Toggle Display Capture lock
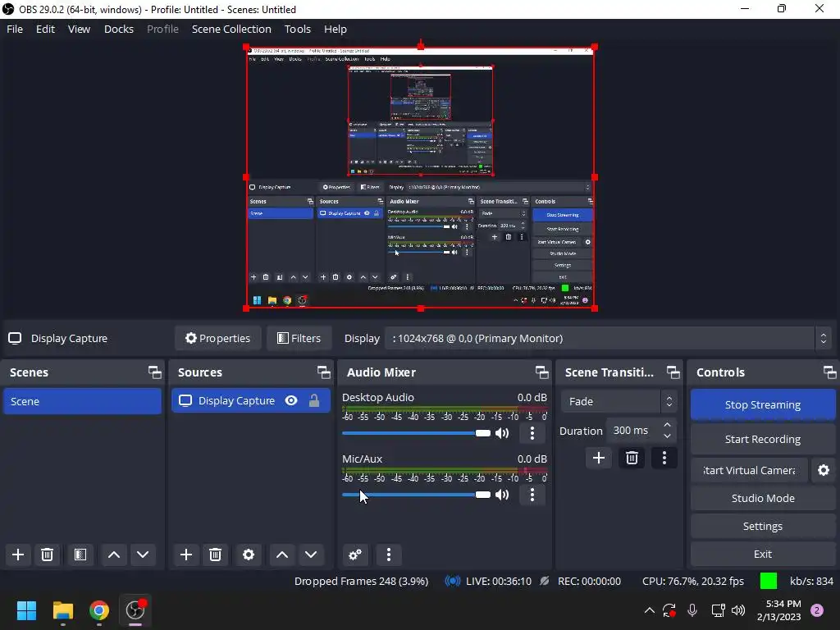This screenshot has height=630, width=840. pos(314,400)
